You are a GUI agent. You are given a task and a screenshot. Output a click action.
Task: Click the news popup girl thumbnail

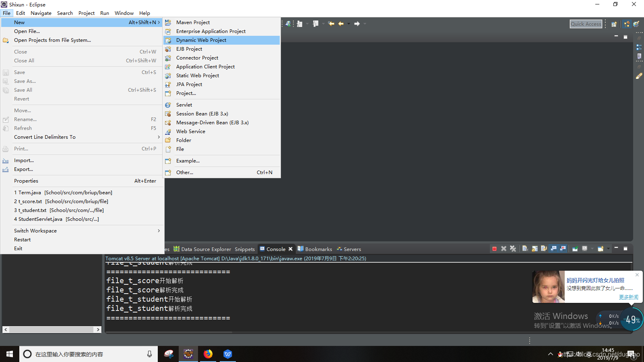tap(549, 287)
